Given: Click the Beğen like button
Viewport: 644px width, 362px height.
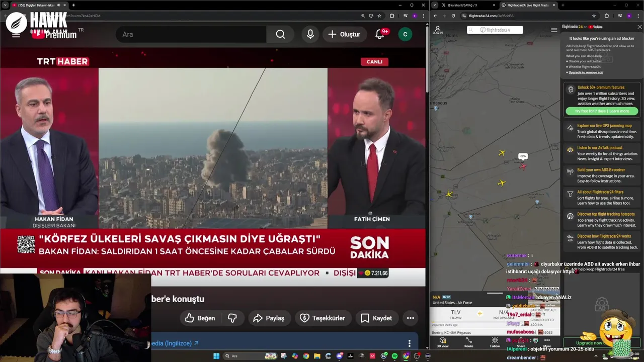Looking at the screenshot, I should coord(200,318).
